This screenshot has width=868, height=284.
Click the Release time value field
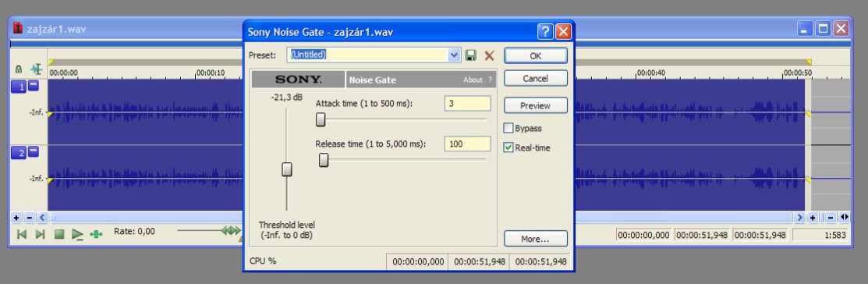pos(467,144)
